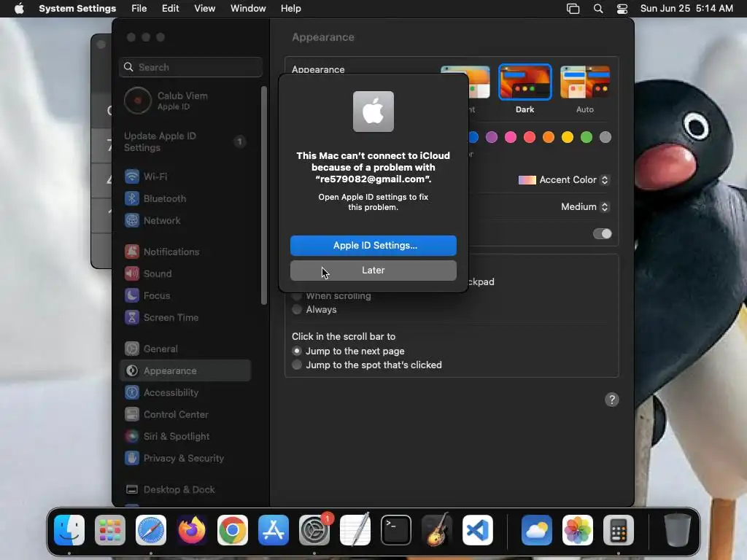Toggle the wallpaper tinting switch
Image resolution: width=747 pixels, height=560 pixels.
point(602,234)
